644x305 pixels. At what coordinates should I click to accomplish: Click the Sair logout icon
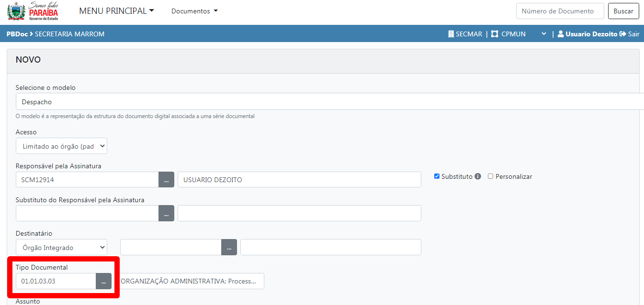(x=622, y=34)
